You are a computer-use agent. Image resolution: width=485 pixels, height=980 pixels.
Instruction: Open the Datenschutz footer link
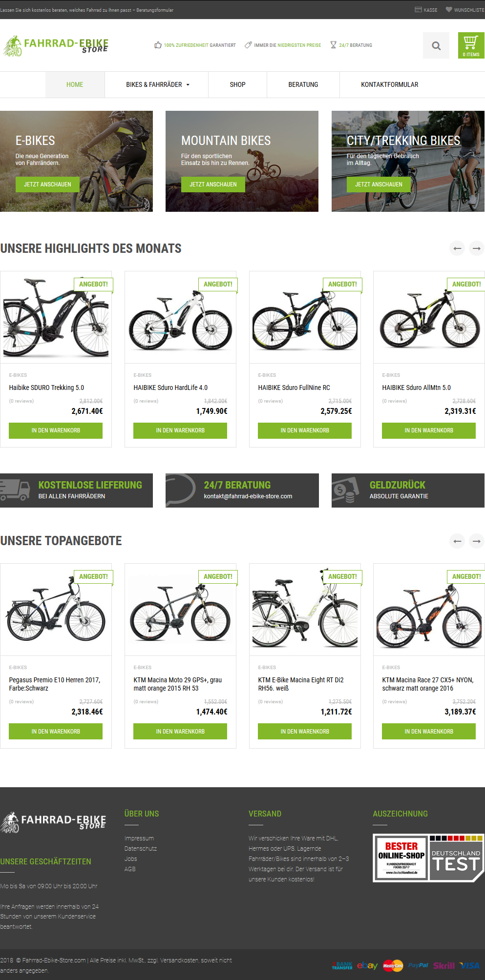pyautogui.click(x=141, y=849)
